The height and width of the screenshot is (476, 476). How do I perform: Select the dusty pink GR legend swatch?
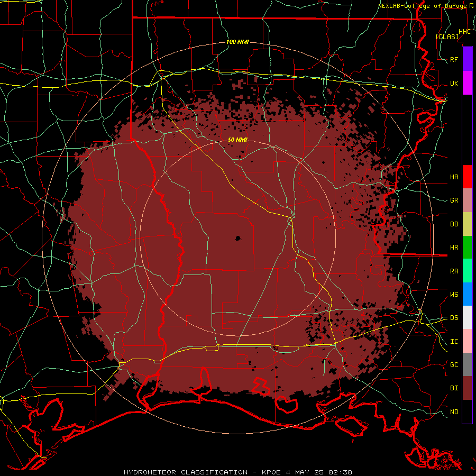point(467,200)
